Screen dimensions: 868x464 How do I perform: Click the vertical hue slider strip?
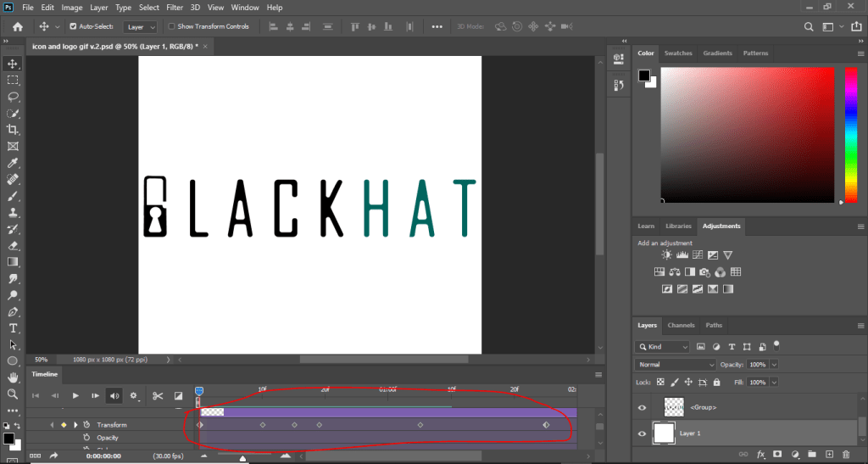click(x=850, y=135)
